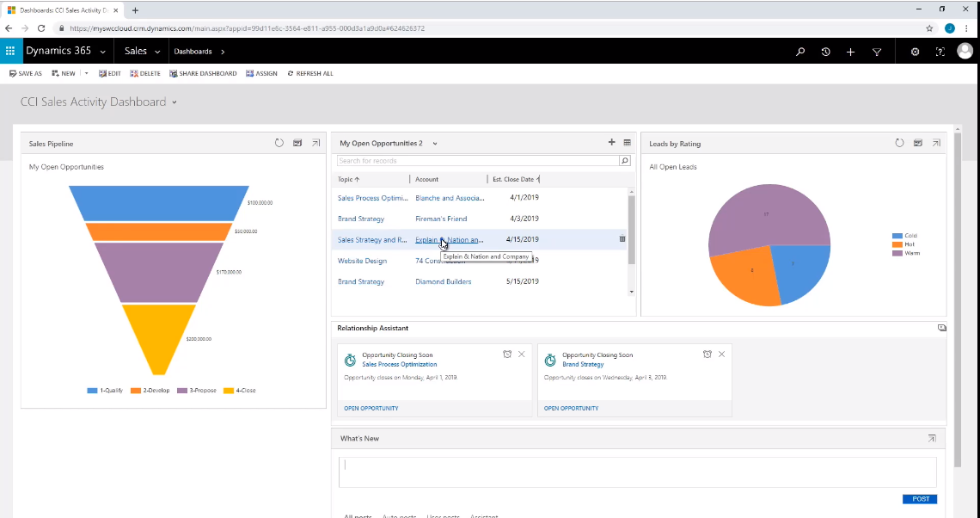This screenshot has height=518, width=980.
Task: Snooze the Sales Process Optimization card
Action: coord(507,355)
